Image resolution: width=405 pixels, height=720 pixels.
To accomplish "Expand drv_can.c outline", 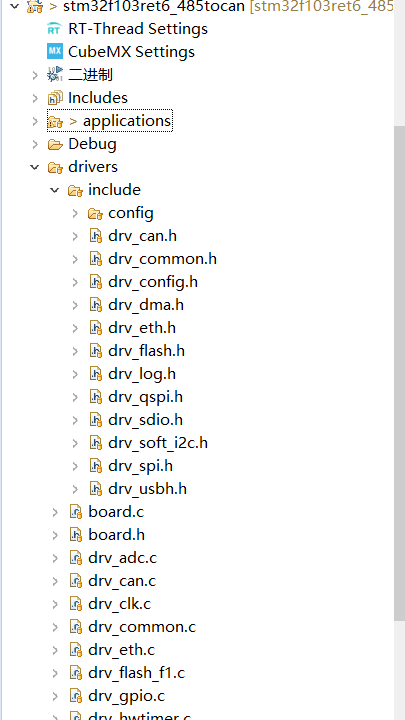I will coord(55,581).
